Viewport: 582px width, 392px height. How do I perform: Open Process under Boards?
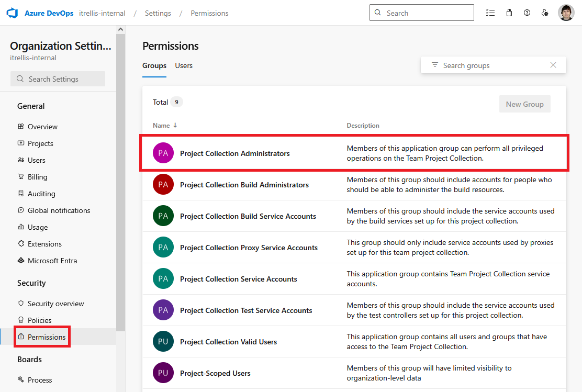click(40, 380)
